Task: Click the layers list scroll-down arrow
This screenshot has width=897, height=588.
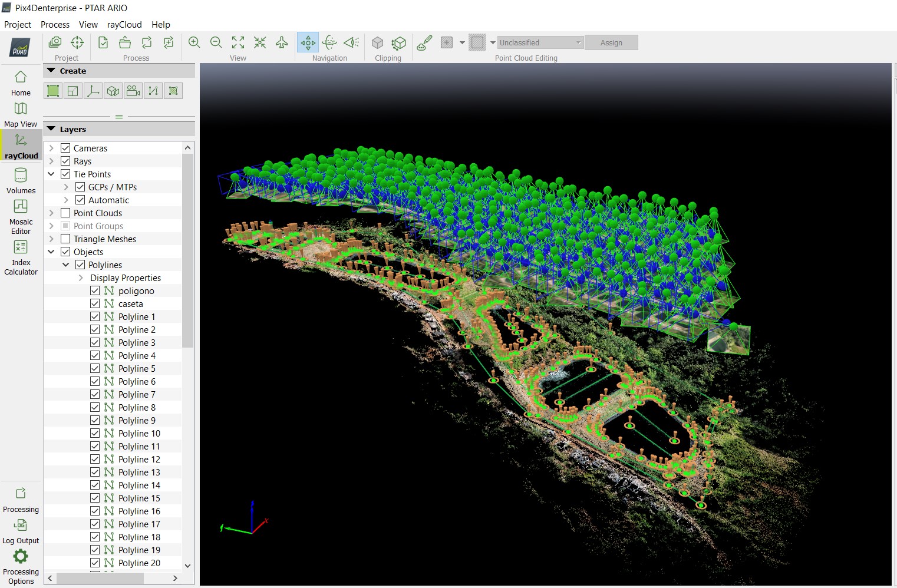Action: [x=188, y=566]
